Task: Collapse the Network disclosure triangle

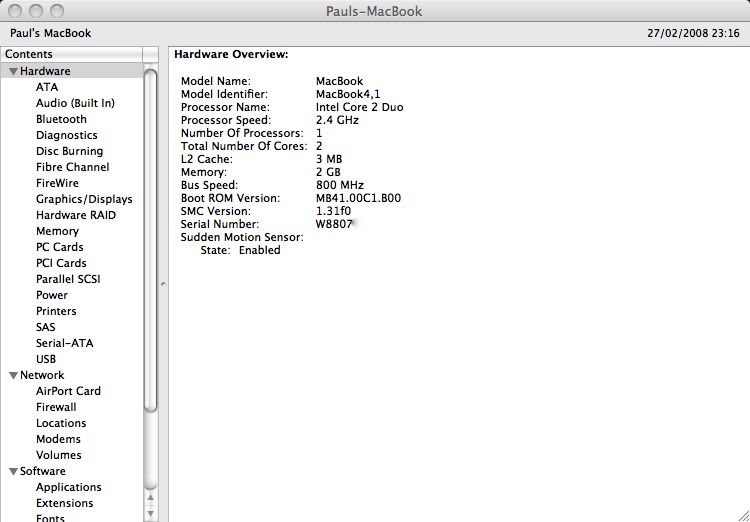Action: [x=13, y=376]
